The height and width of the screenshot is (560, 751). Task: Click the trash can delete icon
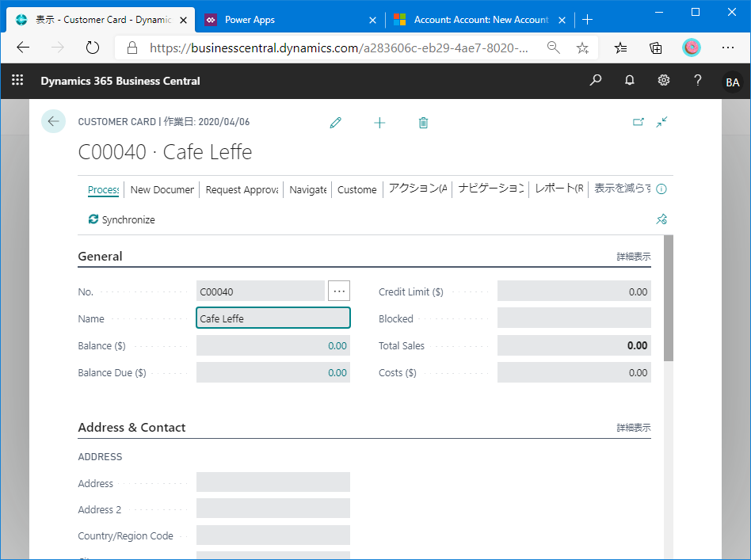[423, 123]
